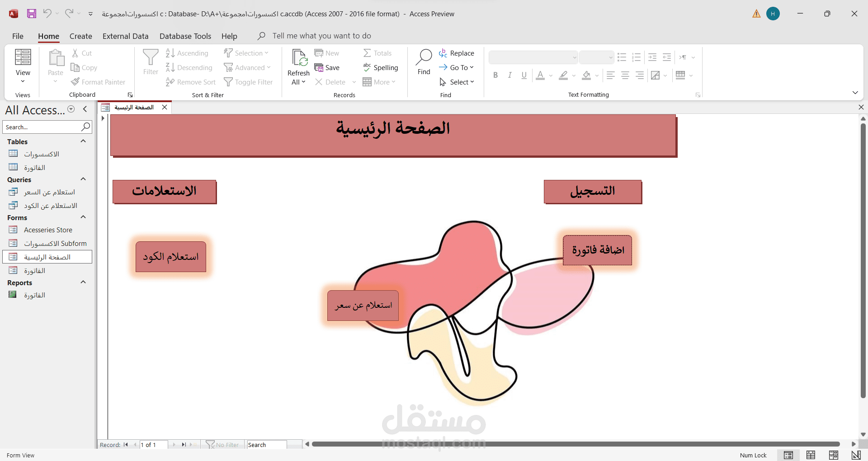The height and width of the screenshot is (461, 868).
Task: Click اضافة فاتورة button on form
Action: tap(598, 250)
